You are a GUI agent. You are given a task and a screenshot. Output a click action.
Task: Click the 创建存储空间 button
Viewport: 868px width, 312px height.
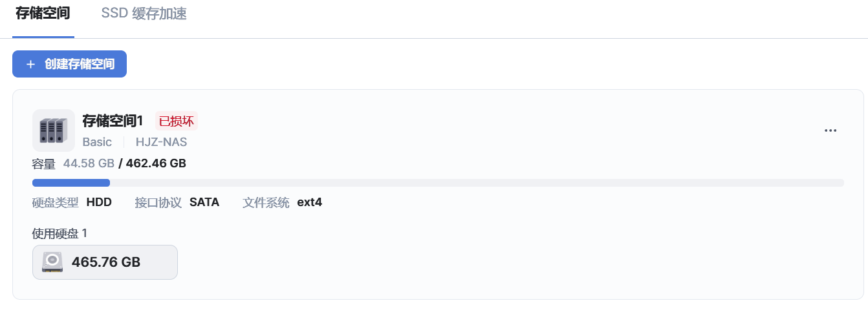click(69, 64)
